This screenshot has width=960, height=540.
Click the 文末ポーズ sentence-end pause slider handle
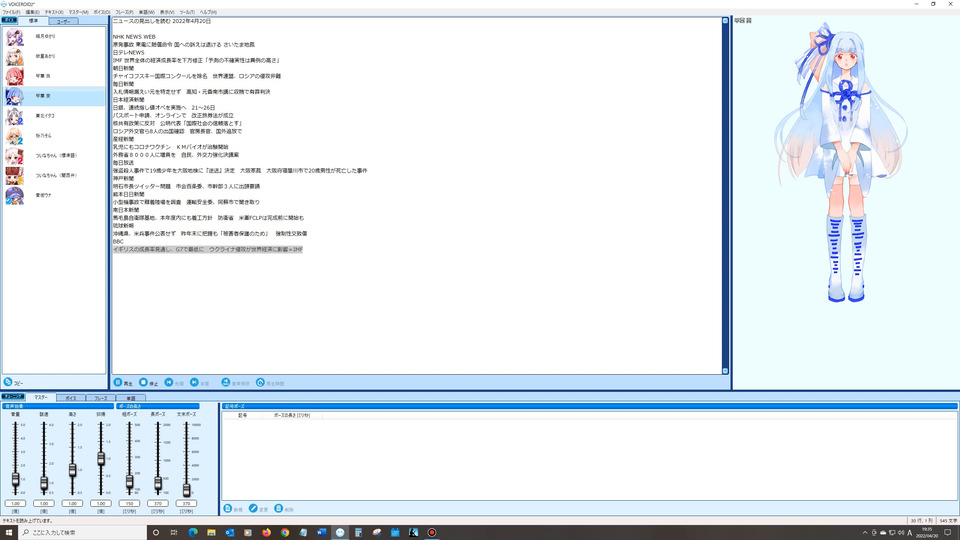186,490
